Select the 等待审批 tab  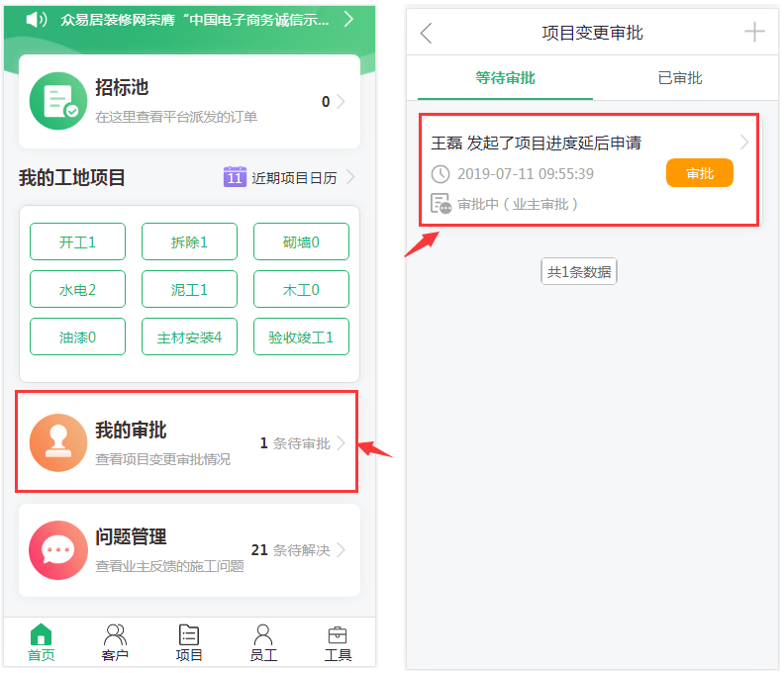505,78
